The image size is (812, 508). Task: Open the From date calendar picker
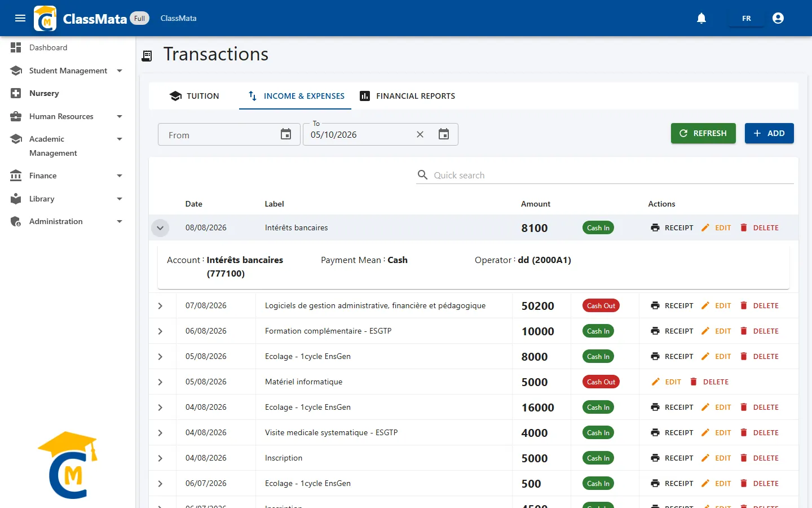[x=286, y=134]
